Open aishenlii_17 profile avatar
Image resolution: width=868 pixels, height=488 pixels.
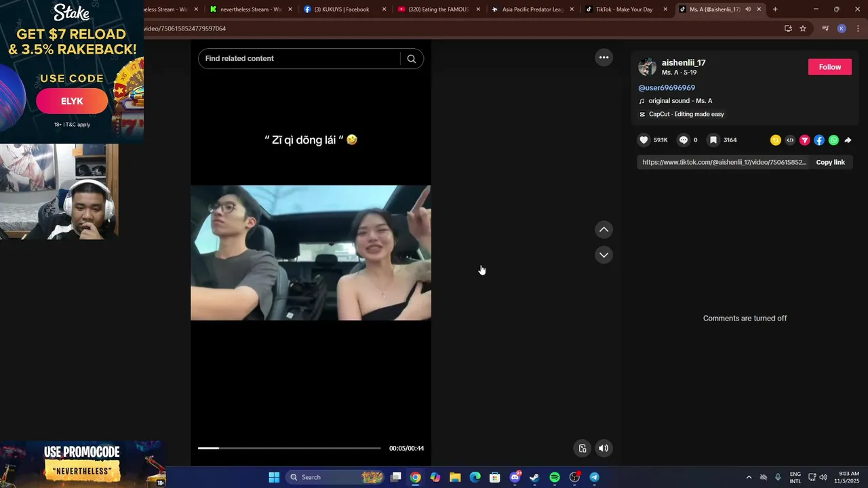point(648,67)
